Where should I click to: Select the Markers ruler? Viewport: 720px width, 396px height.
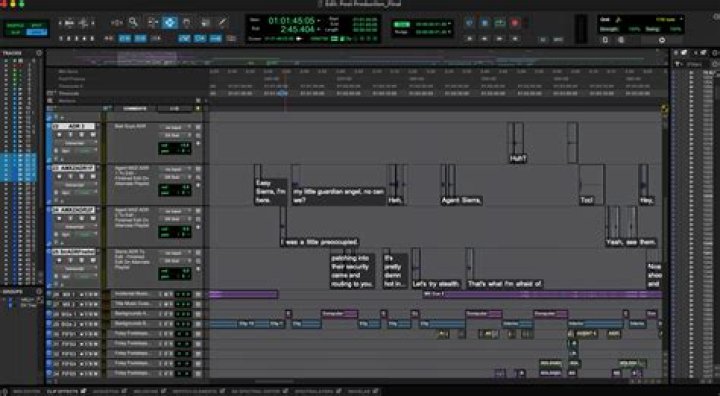point(68,101)
